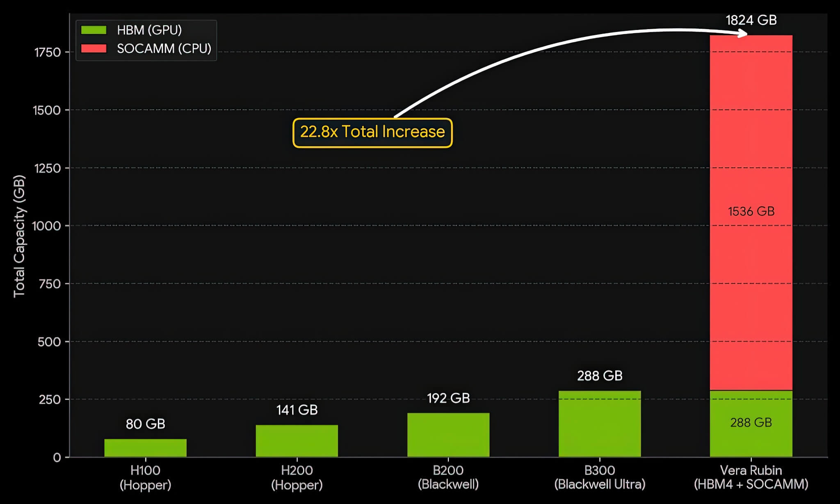Click the red SOCAMM (CPU) legend swatch
This screenshot has height=504, width=840.
[x=94, y=48]
